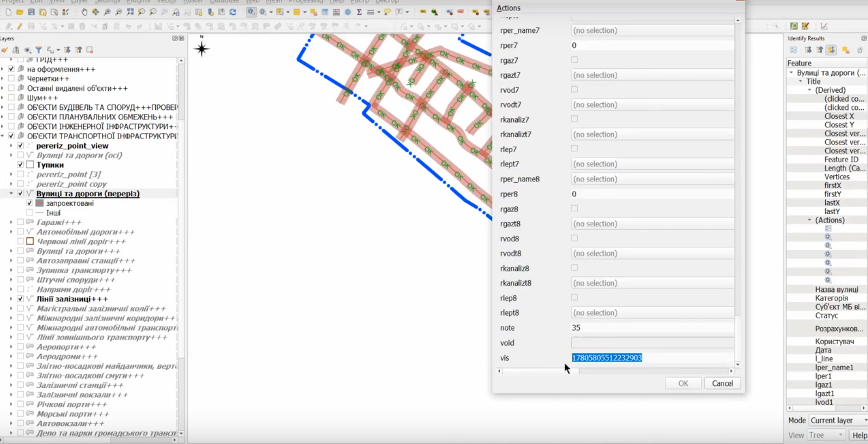Collapse the (Actions) node in Identify Results
The height and width of the screenshot is (444, 868).
point(809,220)
